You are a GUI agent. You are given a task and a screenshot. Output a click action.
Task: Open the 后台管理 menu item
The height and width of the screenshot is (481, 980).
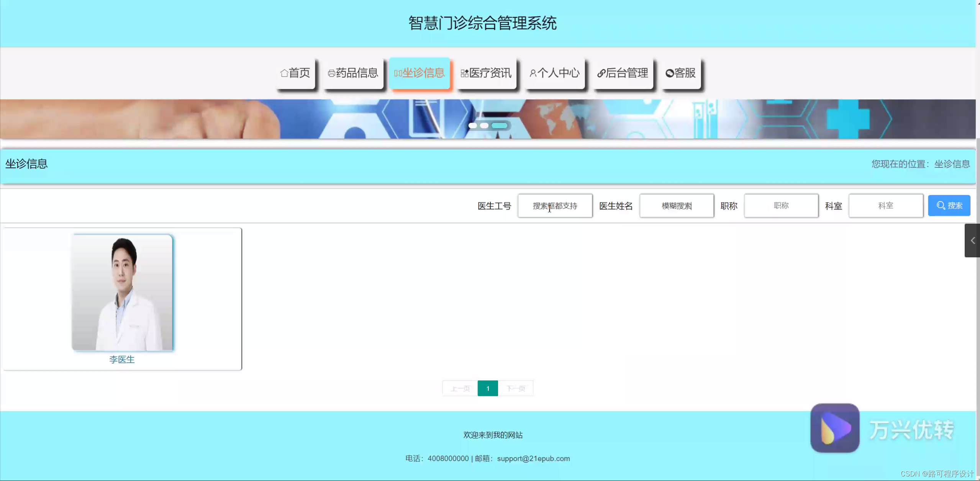click(623, 73)
